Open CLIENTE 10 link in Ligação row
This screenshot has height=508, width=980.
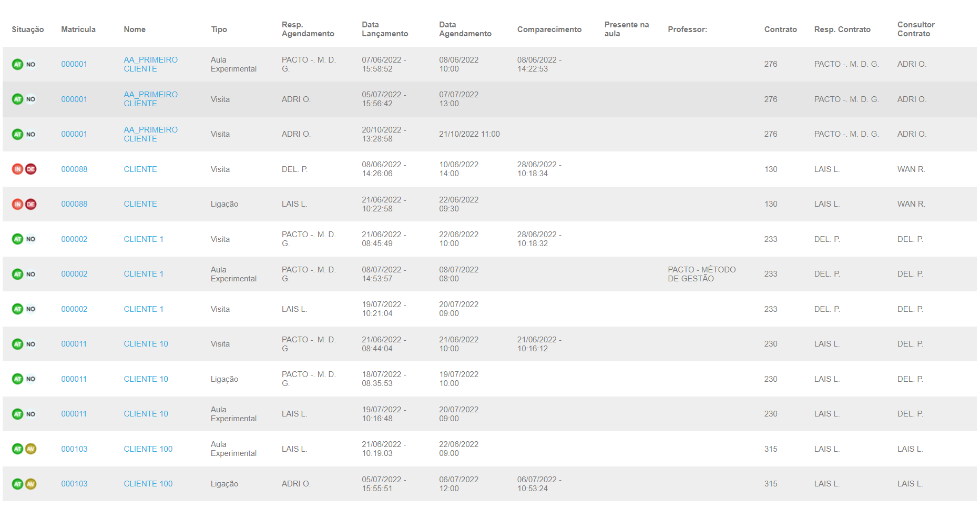pyautogui.click(x=146, y=379)
